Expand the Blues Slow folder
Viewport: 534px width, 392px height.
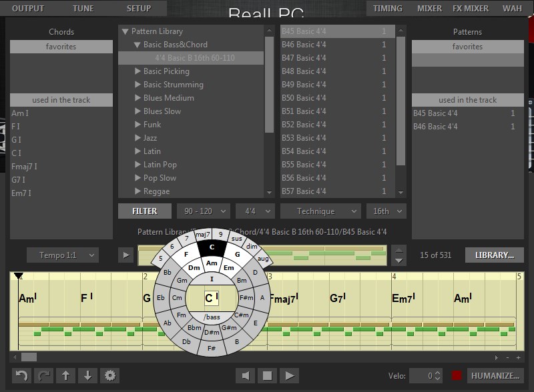coord(138,111)
